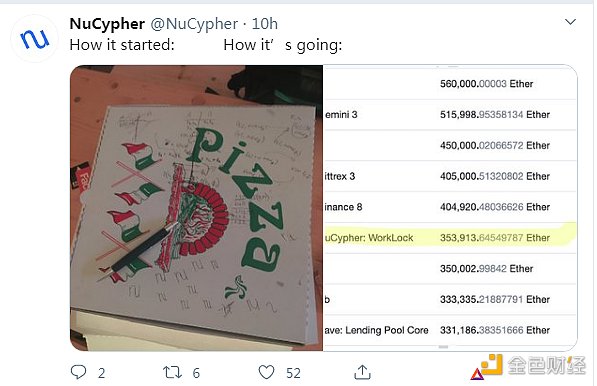Viewport: 597px width, 386px height.
Task: Open the share upload icon
Action: pyautogui.click(x=362, y=372)
